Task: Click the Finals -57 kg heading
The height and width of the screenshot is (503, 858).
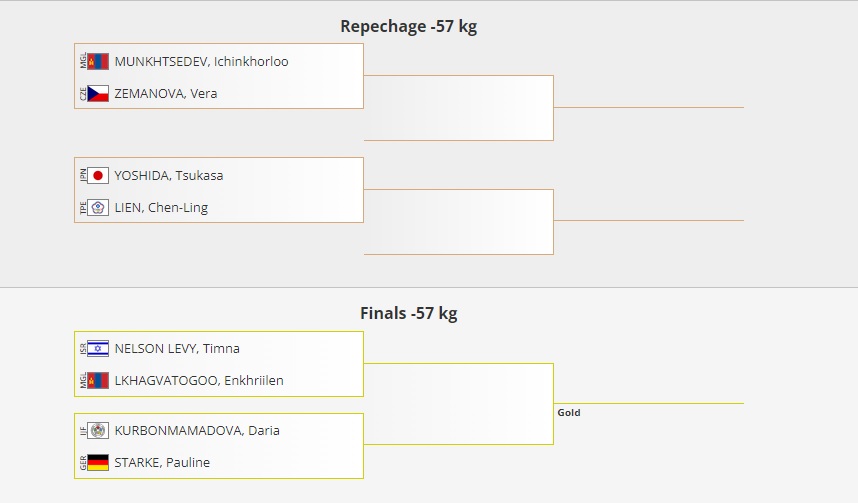Action: click(408, 314)
